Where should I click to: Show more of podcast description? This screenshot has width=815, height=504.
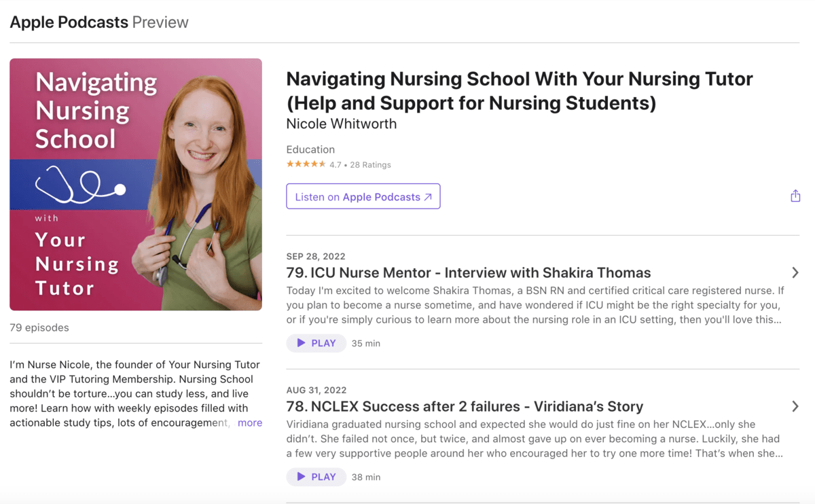pos(249,422)
